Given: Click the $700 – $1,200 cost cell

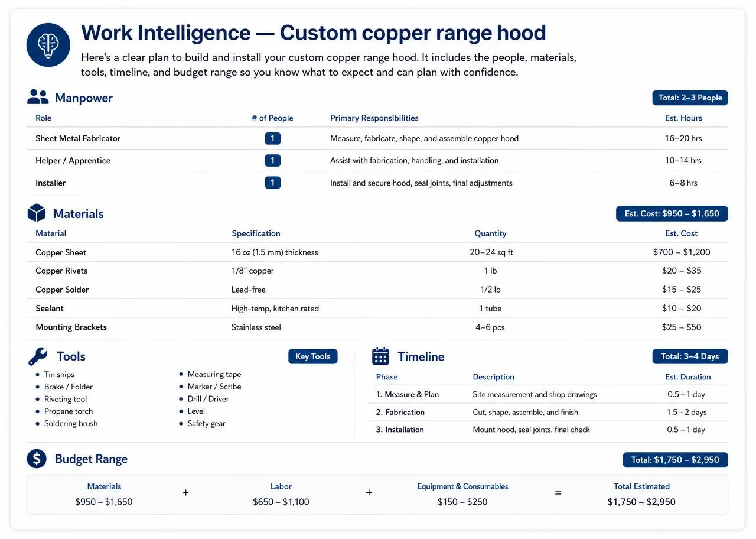Looking at the screenshot, I should coord(682,252).
